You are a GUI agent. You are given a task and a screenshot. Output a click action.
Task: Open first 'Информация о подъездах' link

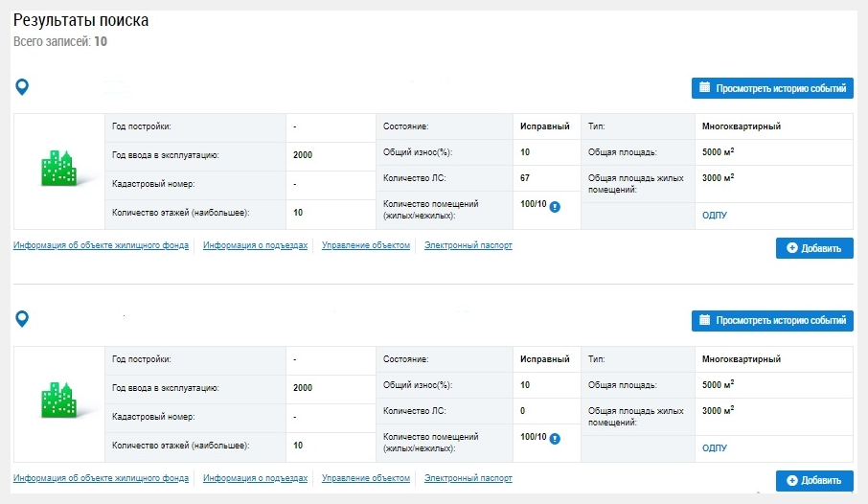tap(255, 246)
